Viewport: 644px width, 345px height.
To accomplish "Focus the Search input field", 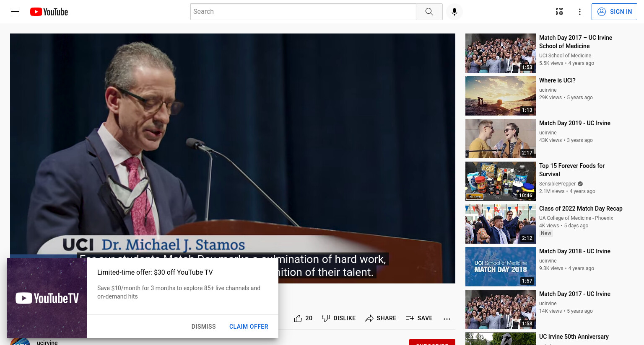I will [x=303, y=12].
